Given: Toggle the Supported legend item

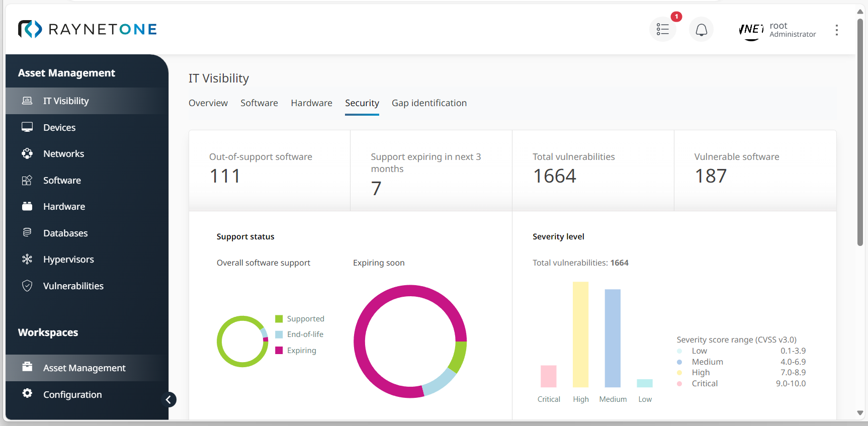Looking at the screenshot, I should (x=300, y=319).
